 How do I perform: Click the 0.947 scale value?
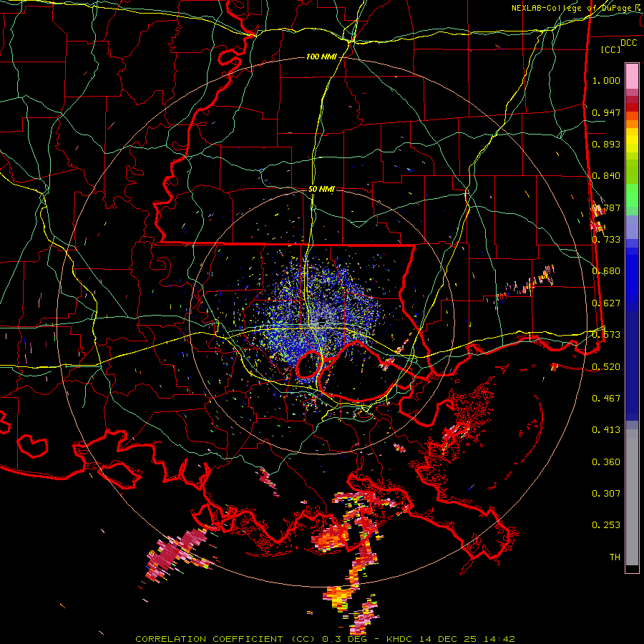click(606, 112)
